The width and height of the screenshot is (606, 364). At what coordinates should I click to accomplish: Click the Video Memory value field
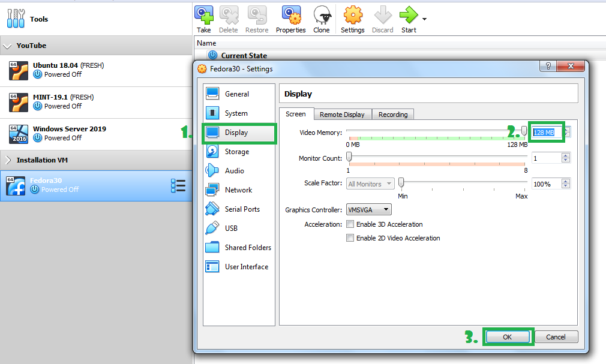(x=547, y=133)
